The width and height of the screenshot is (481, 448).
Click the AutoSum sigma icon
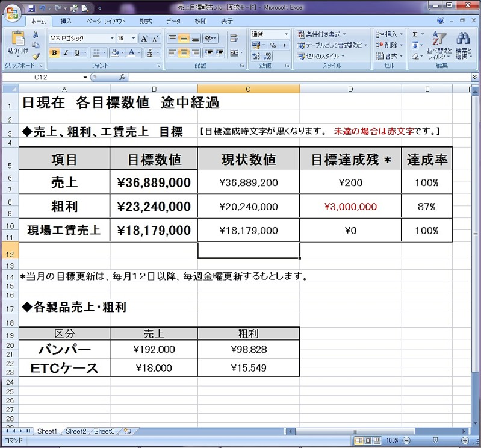pyautogui.click(x=415, y=34)
